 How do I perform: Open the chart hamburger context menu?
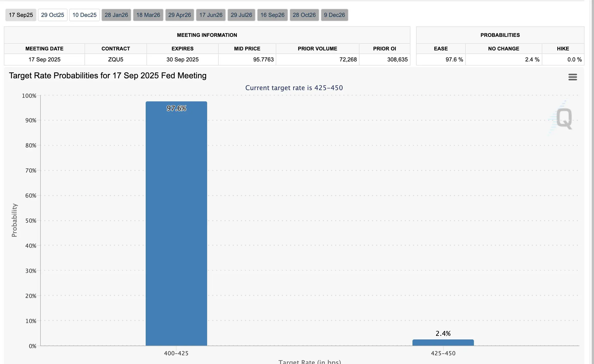click(x=572, y=77)
